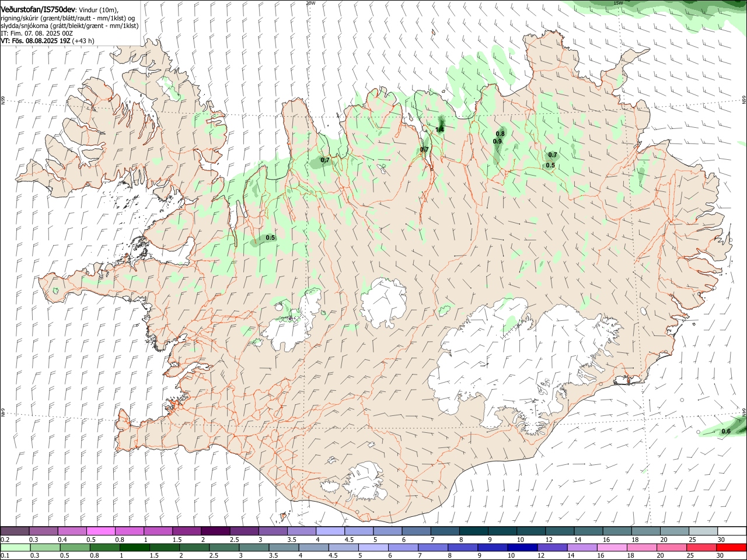Click the 0.8 precipitation value on the map
This screenshot has width=747, height=560.
[x=500, y=134]
